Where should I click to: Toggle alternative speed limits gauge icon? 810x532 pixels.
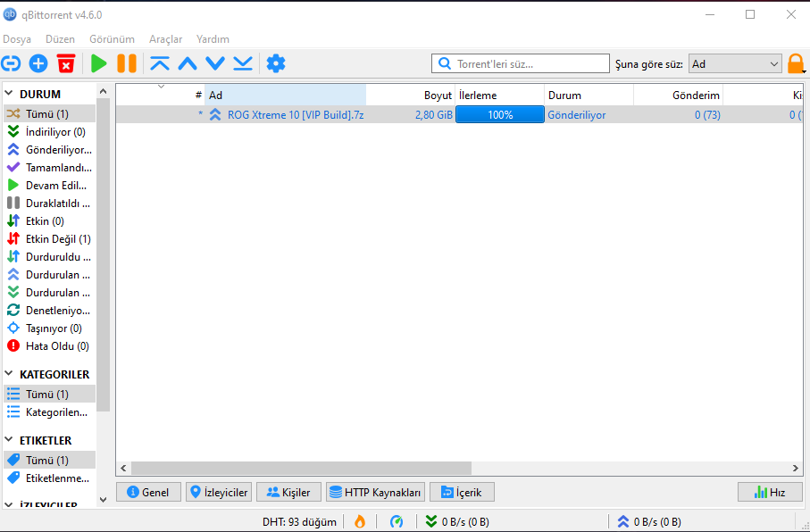click(x=397, y=521)
